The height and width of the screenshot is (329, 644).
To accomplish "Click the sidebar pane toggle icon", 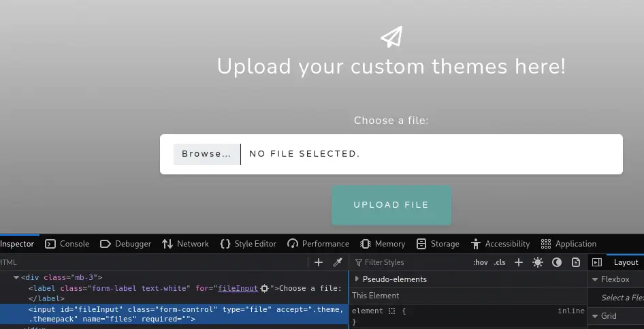I will coord(596,262).
